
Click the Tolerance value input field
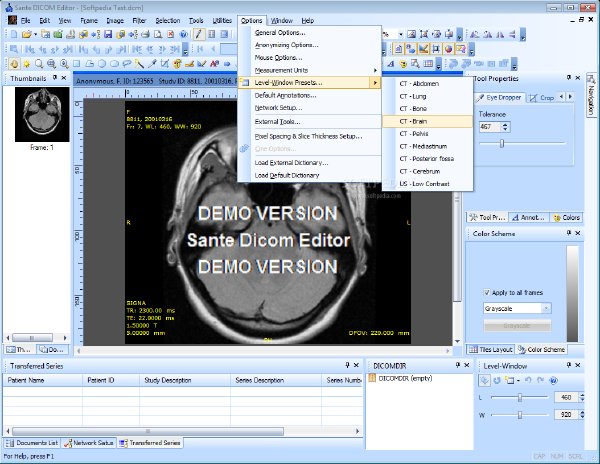pyautogui.click(x=490, y=127)
